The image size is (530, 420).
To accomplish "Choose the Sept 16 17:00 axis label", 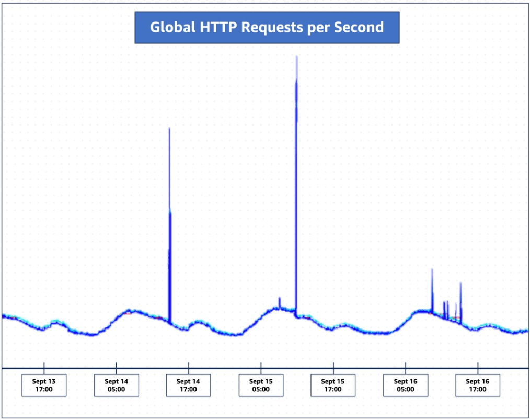I will [477, 385].
